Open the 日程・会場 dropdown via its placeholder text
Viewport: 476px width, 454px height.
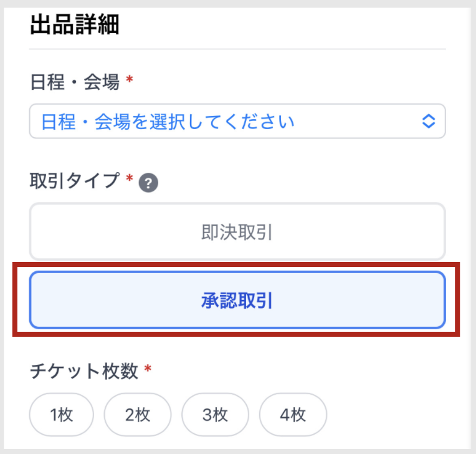(x=168, y=121)
